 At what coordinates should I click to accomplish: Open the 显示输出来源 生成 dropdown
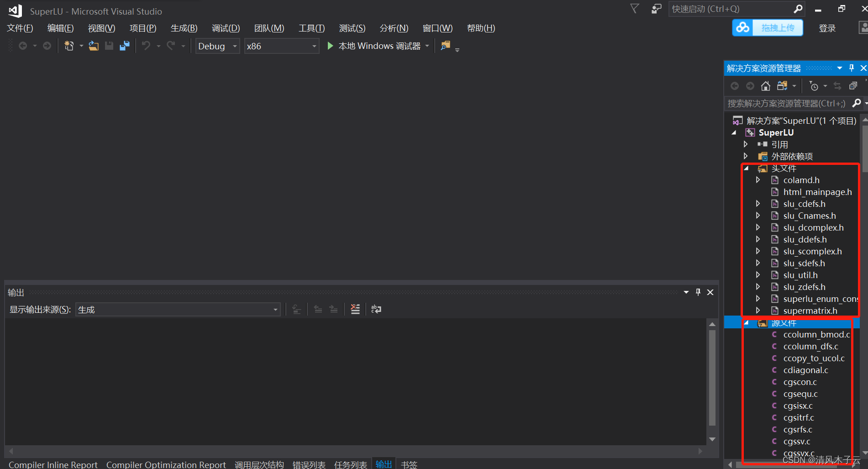tap(178, 310)
